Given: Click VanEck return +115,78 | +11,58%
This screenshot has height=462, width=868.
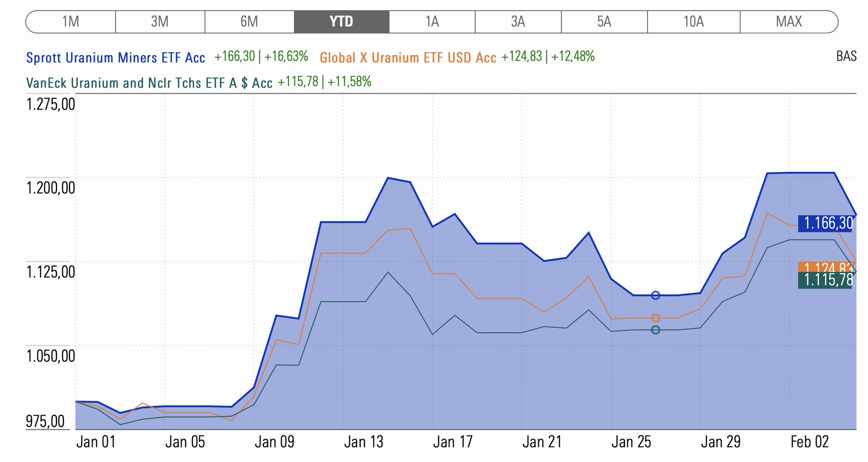Looking at the screenshot, I should [x=324, y=82].
